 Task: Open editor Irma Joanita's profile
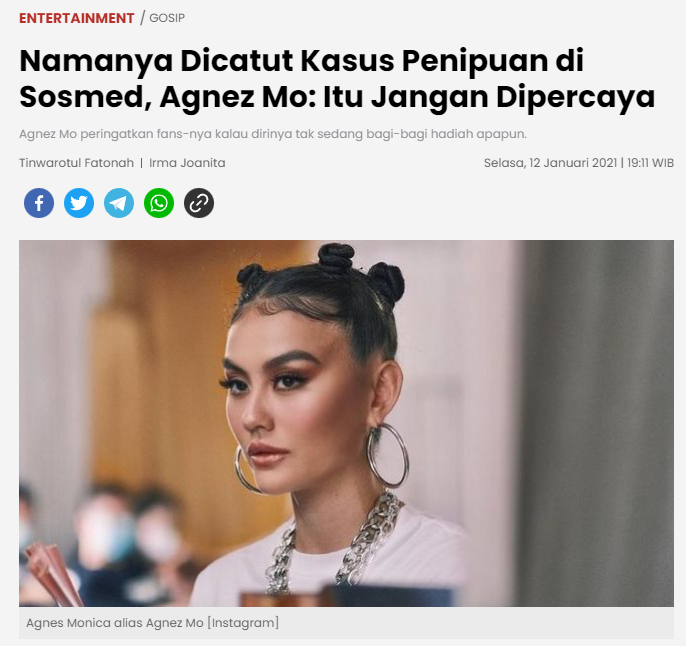click(187, 163)
